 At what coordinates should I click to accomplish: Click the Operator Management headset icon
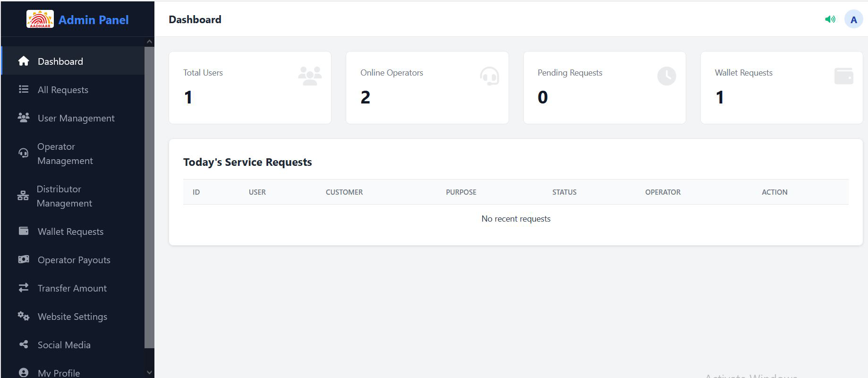pyautogui.click(x=23, y=153)
